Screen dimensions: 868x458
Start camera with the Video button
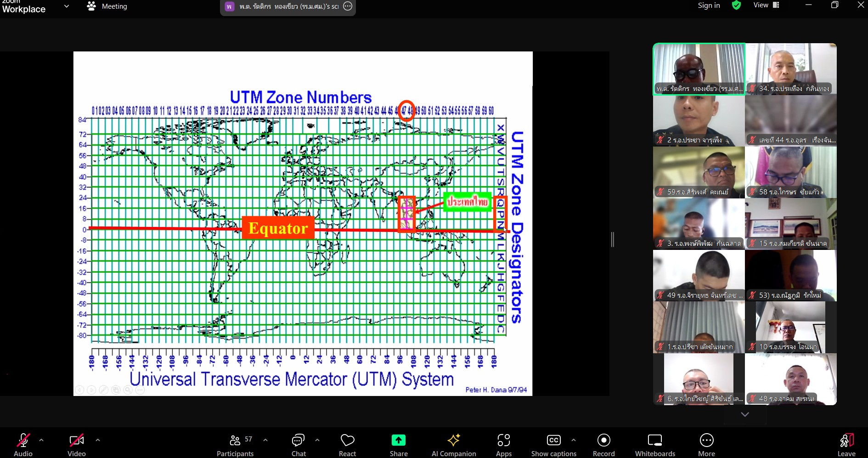(x=77, y=444)
